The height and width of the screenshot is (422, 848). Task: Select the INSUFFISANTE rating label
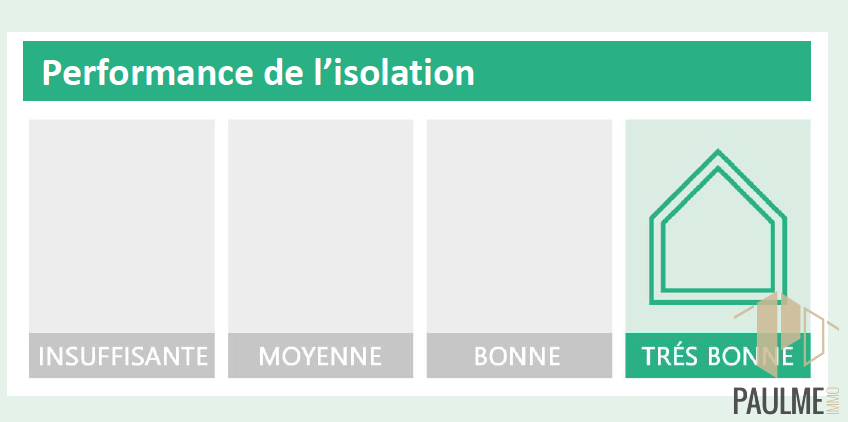coord(122,356)
